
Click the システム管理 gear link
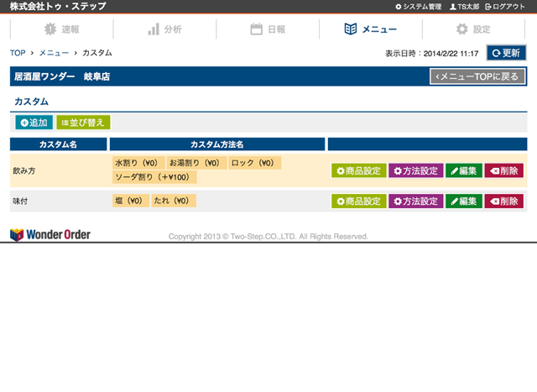pos(417,7)
